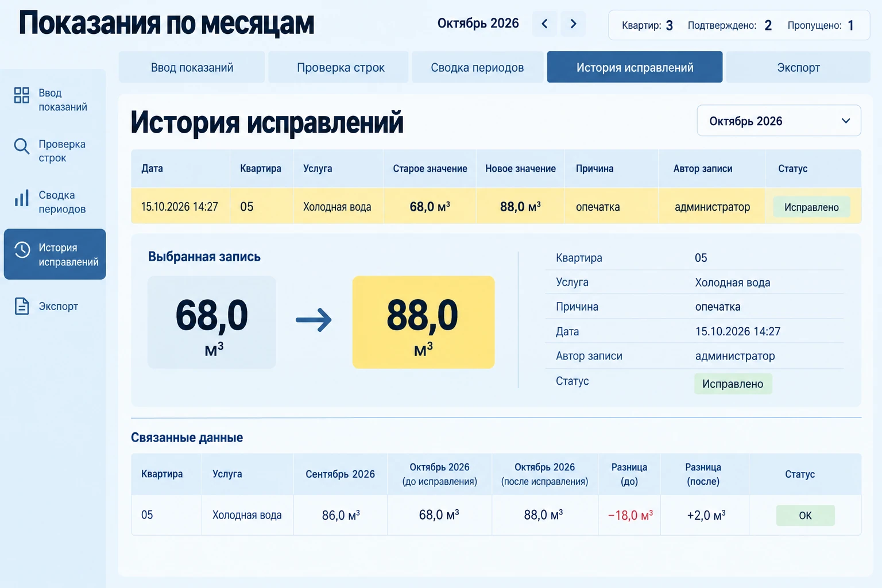The height and width of the screenshot is (588, 882).
Task: Click the −18,0 м³ difference value
Action: [630, 516]
